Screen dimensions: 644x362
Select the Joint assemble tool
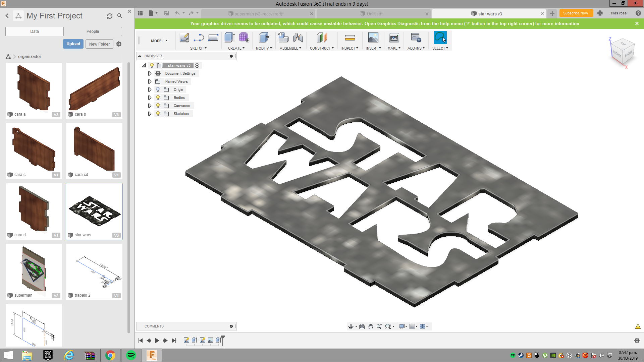coord(298,38)
